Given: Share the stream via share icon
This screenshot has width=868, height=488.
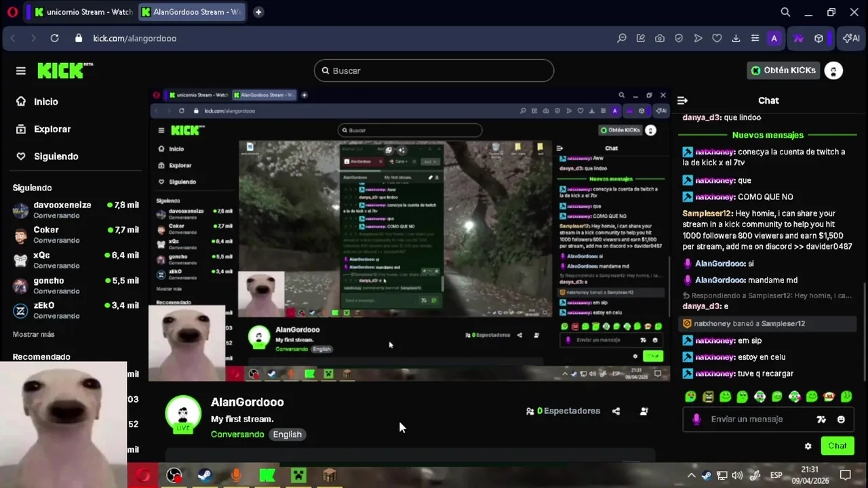Looking at the screenshot, I should click(616, 411).
